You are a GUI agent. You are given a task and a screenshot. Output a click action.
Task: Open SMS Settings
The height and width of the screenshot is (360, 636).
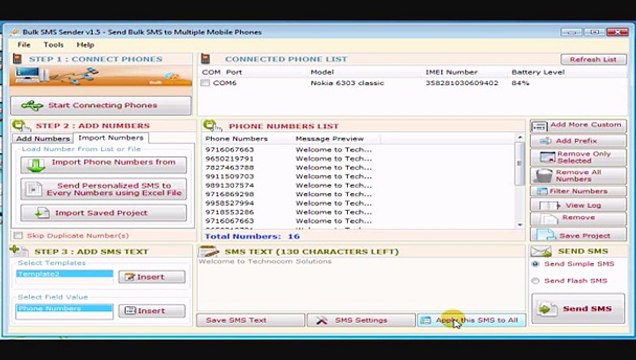pos(361,320)
